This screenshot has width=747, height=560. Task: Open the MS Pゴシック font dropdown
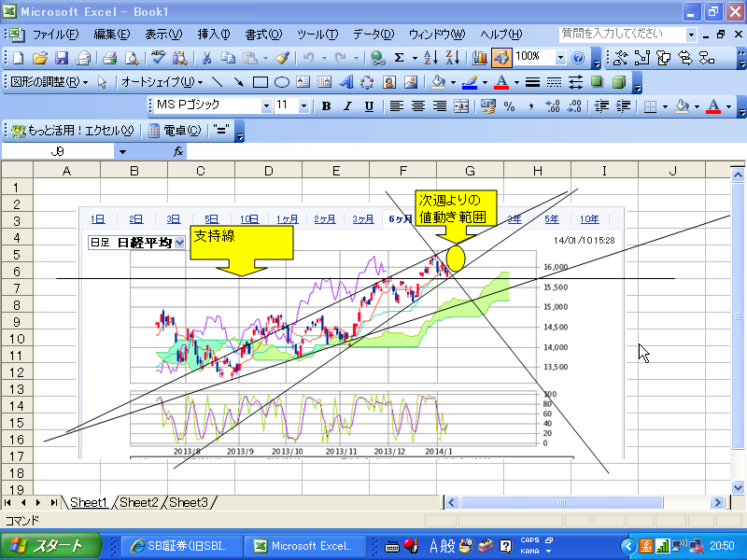pos(265,106)
